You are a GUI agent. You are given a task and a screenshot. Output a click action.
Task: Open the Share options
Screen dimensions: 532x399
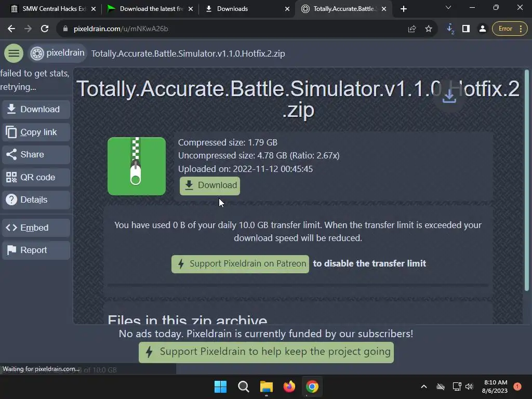[36, 154]
